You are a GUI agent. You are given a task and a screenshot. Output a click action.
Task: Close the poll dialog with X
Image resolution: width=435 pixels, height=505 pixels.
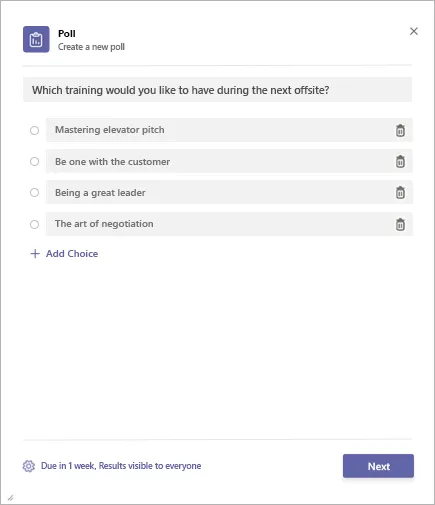(414, 31)
